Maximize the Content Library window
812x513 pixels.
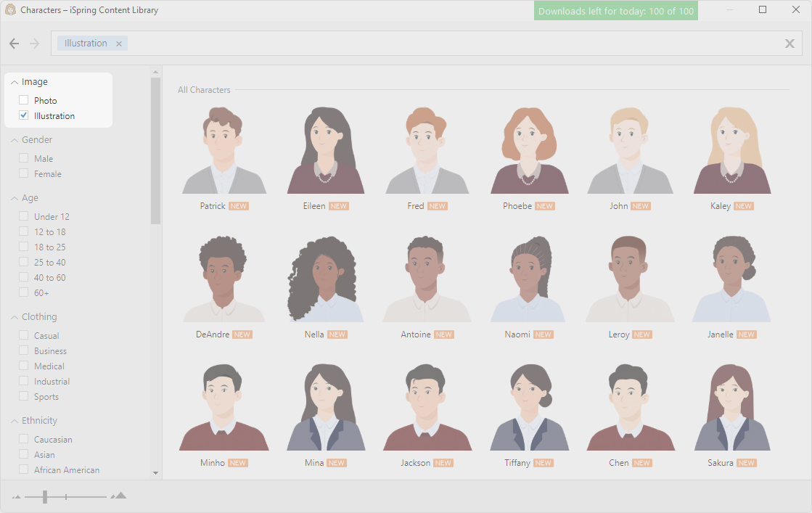tap(762, 10)
